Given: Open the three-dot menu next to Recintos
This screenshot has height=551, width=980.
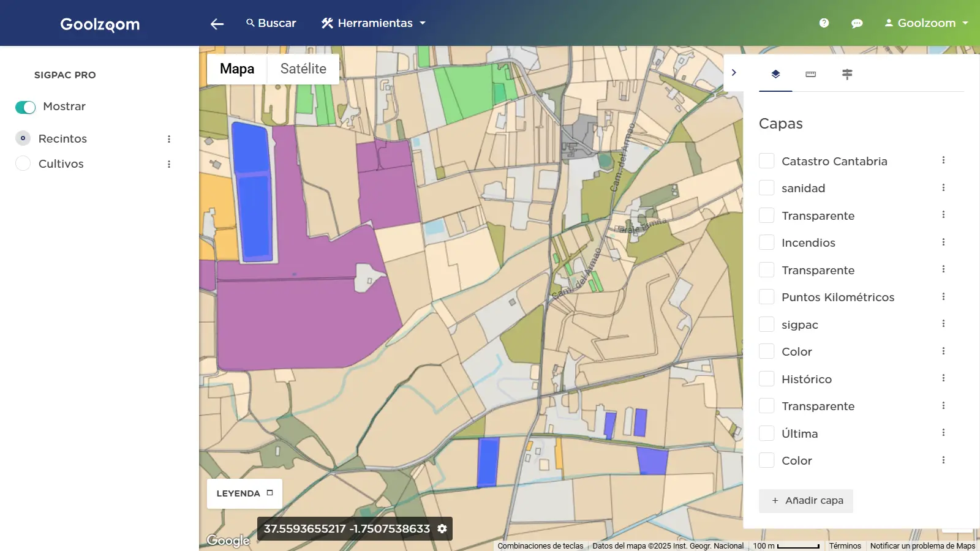Looking at the screenshot, I should [169, 139].
